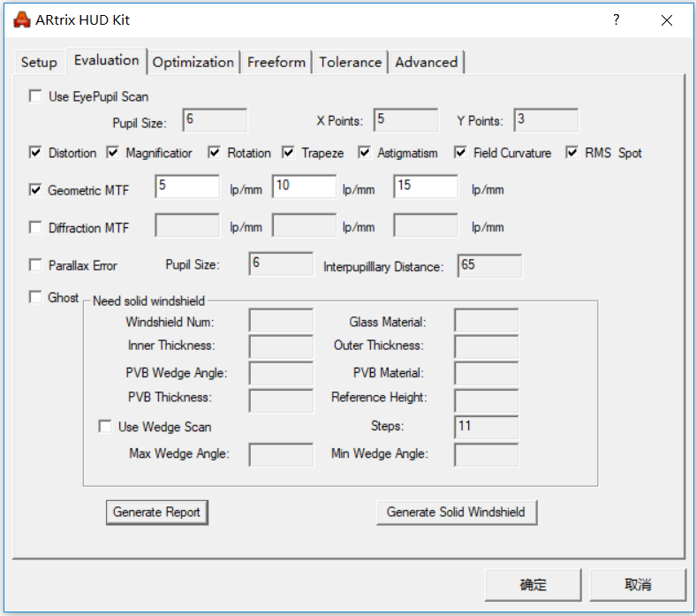The width and height of the screenshot is (696, 616).
Task: Open the Tolerance tab
Action: 351,62
